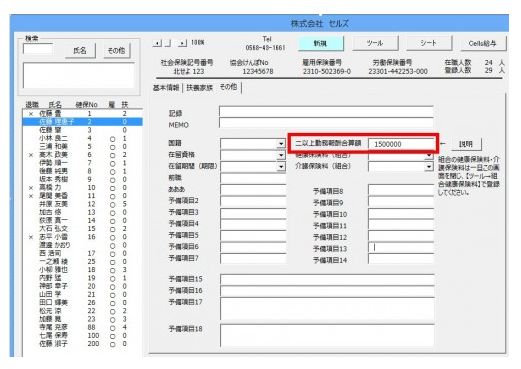Viewport: 521px width, 369px height.
Task: Open the ツール button
Action: click(375, 43)
